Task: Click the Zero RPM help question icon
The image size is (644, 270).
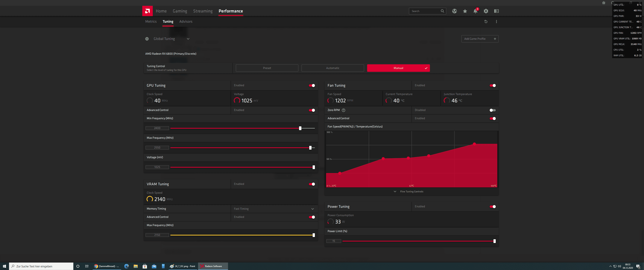Action: 344,110
